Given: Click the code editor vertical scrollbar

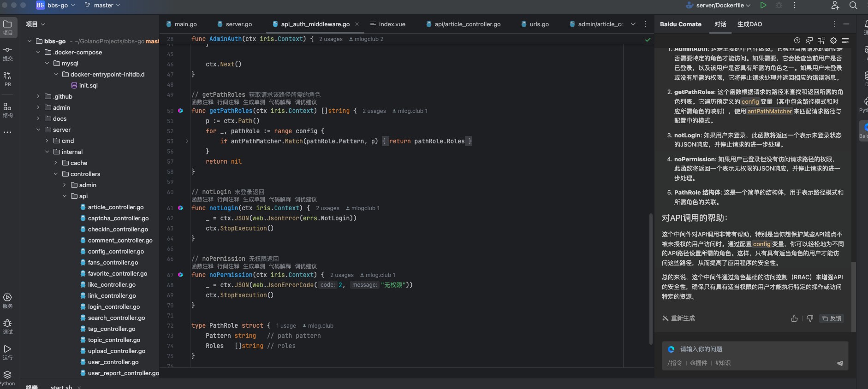Looking at the screenshot, I should pos(651,279).
